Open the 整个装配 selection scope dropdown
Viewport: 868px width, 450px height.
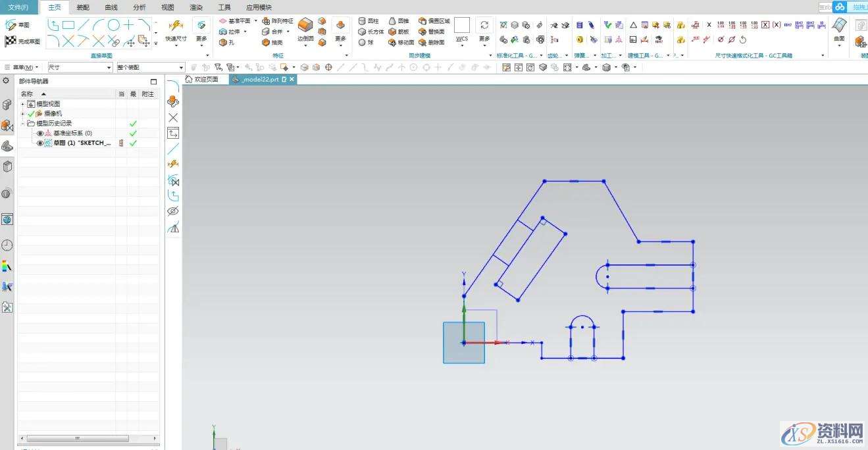click(x=151, y=67)
